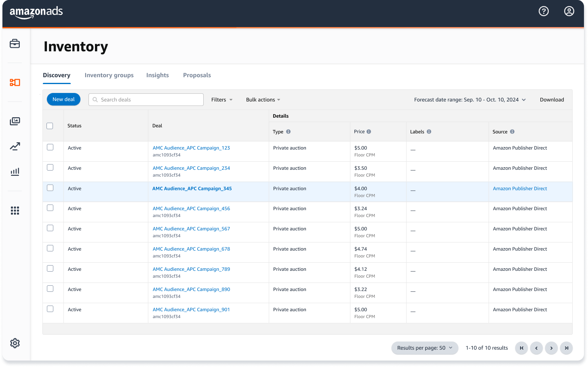The height and width of the screenshot is (367, 588).
Task: Select checkbox for Campaign_567 row
Action: pyautogui.click(x=50, y=228)
